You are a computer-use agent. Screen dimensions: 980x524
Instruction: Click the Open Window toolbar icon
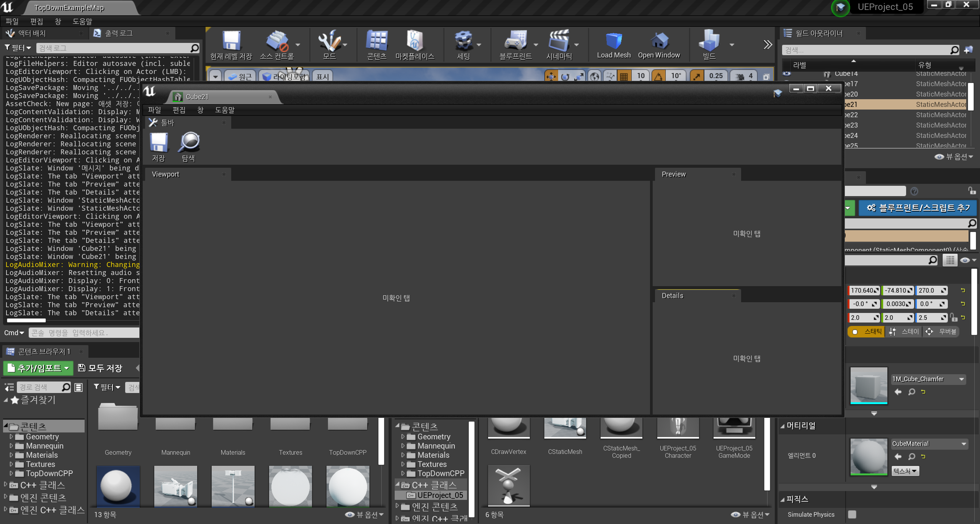(659, 41)
